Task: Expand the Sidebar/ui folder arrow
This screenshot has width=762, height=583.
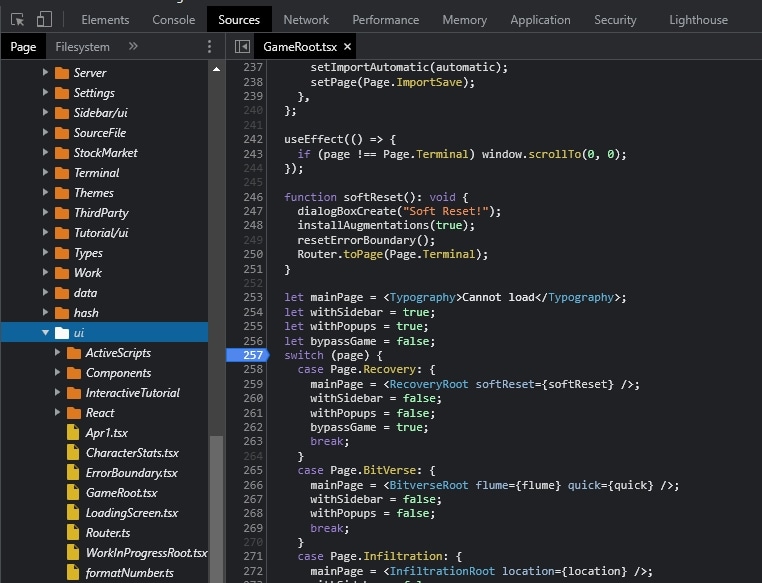Action: (x=45, y=112)
